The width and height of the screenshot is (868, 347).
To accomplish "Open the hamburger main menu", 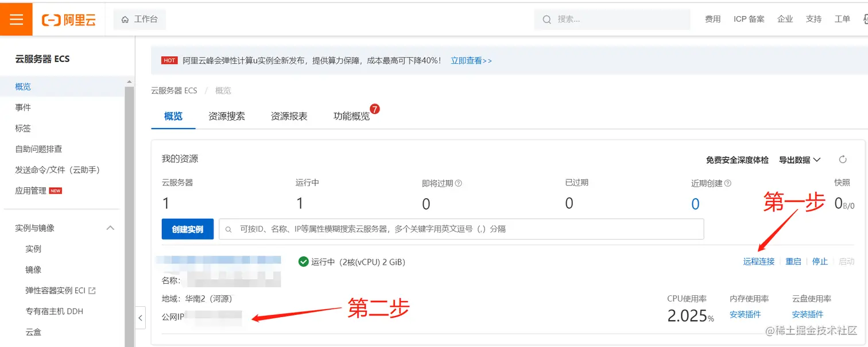I will click(x=16, y=19).
